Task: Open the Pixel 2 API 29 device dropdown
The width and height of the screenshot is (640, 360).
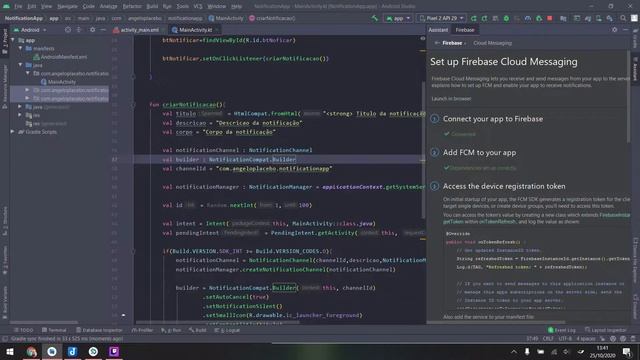Action: (x=441, y=18)
